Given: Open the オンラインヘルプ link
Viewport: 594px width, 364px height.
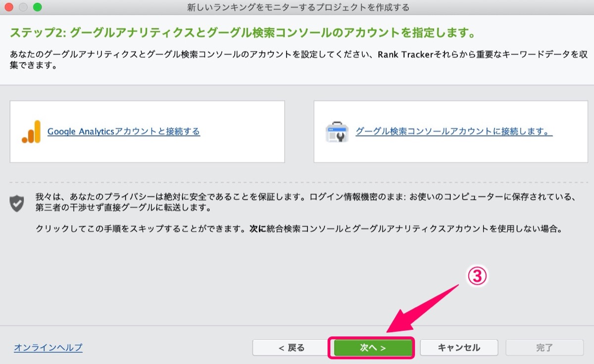Looking at the screenshot, I should click(48, 348).
